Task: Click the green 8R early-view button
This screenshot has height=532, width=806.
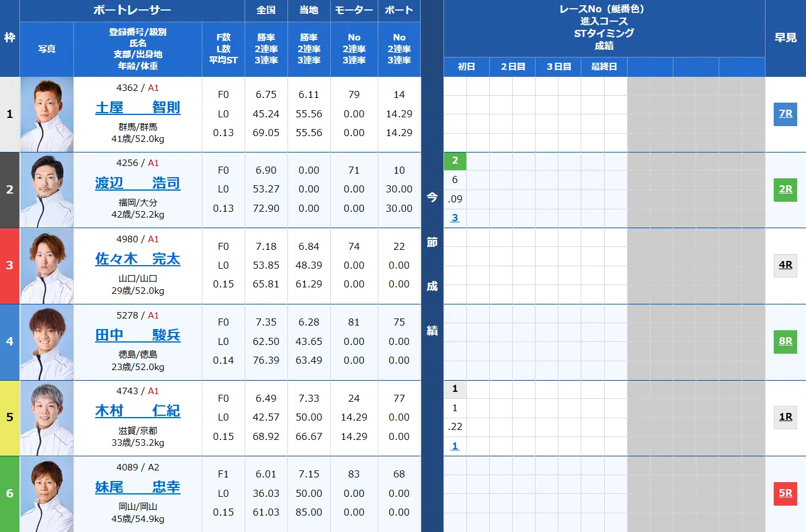Action: point(785,341)
